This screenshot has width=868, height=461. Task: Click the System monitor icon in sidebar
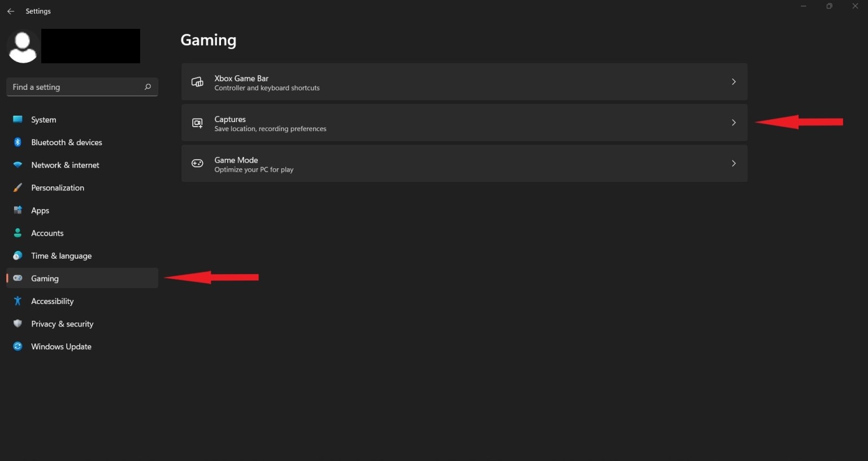(x=18, y=119)
